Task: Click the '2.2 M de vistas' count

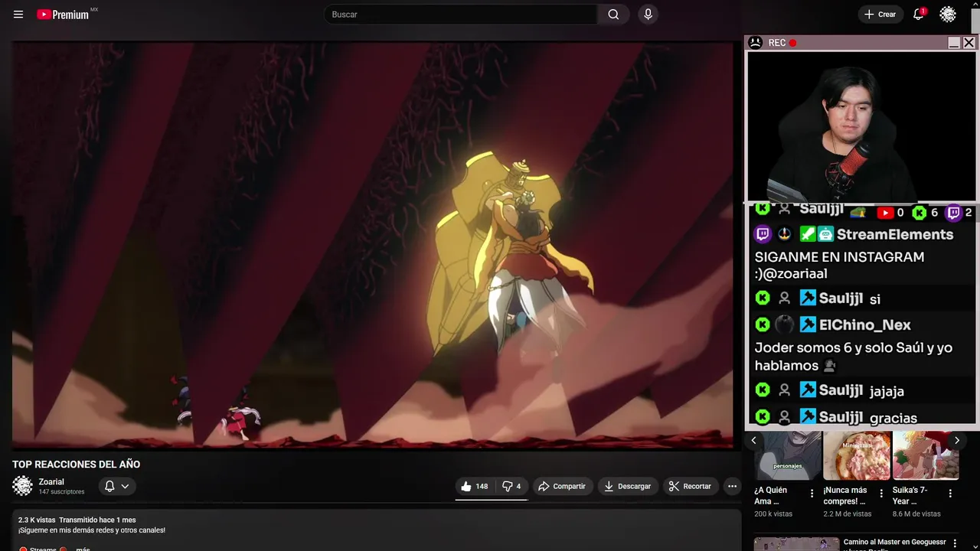Action: pos(847,514)
